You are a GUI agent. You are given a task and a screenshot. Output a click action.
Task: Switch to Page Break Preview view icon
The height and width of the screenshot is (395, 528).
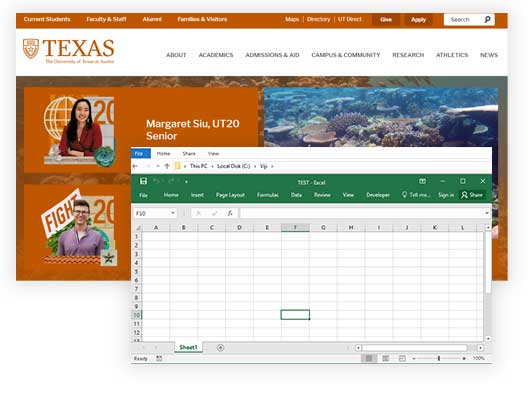pos(402,358)
